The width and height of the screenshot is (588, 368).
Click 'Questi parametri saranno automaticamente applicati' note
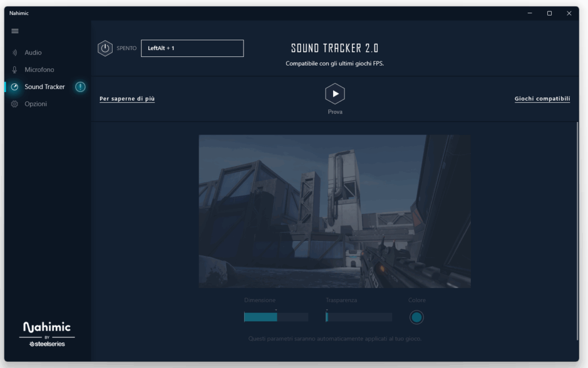click(335, 339)
